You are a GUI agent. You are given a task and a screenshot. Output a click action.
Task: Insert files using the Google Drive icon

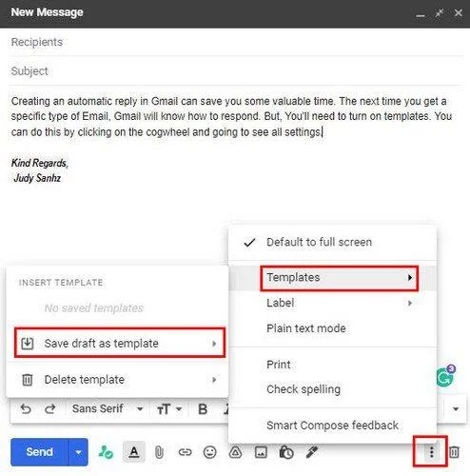point(235,452)
